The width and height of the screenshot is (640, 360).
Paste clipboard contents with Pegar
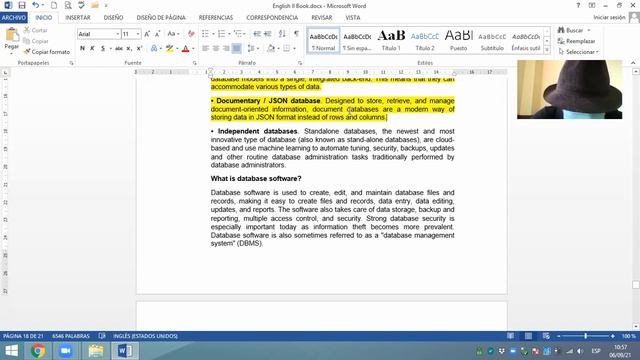[x=11, y=39]
